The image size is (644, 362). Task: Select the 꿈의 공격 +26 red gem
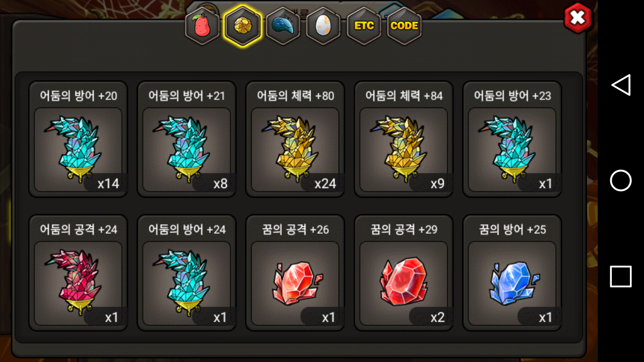(x=295, y=273)
